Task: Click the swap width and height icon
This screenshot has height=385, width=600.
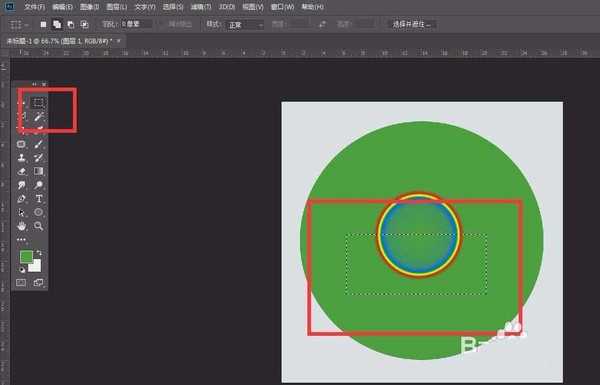Action: pos(323,24)
